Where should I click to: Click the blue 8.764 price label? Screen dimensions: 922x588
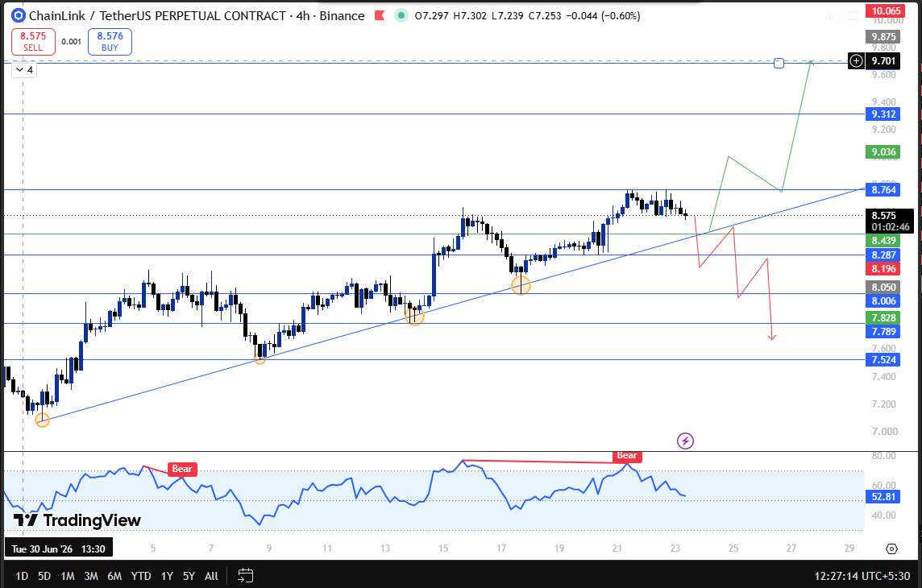(x=884, y=190)
